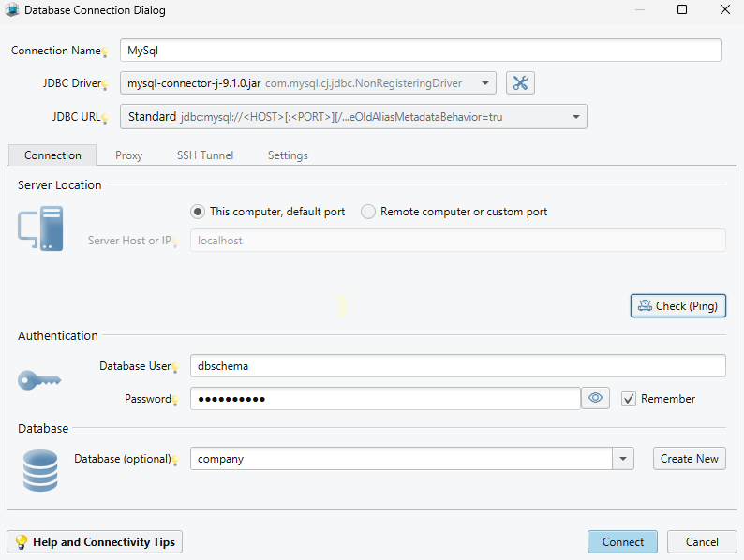Uncheck the Remember password checkbox
Screen dimensions: 744x560
629,399
